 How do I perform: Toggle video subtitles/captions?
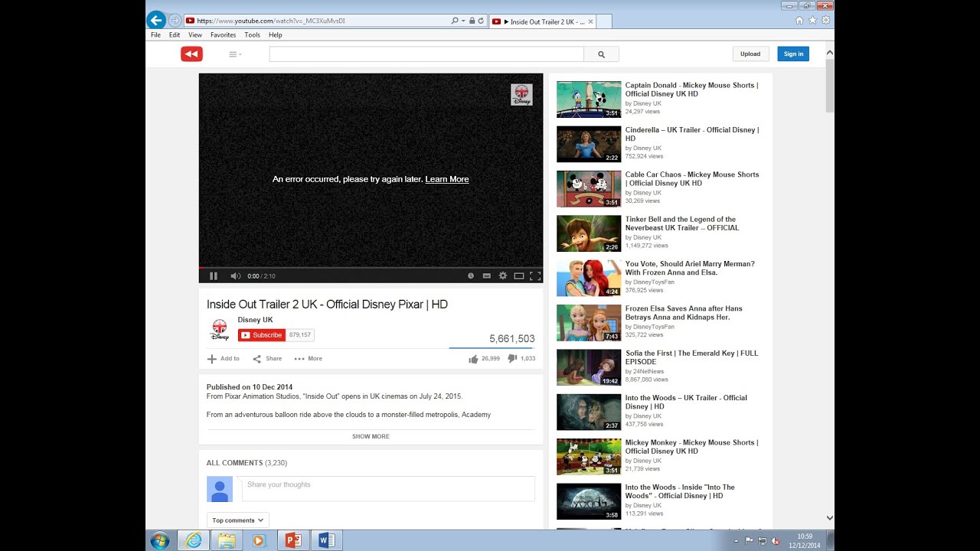(x=487, y=276)
